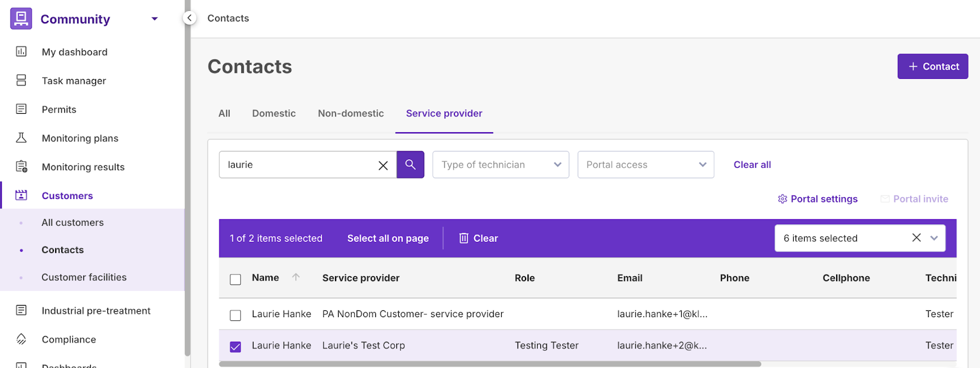
Task: Click the Task manager sidebar icon
Action: 21,81
